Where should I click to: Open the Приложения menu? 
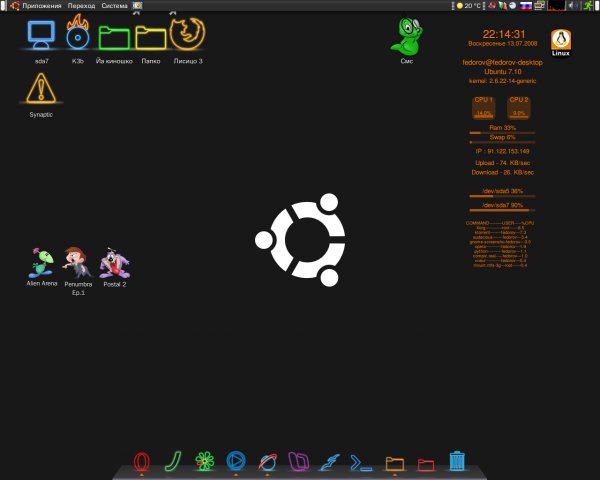(x=41, y=6)
